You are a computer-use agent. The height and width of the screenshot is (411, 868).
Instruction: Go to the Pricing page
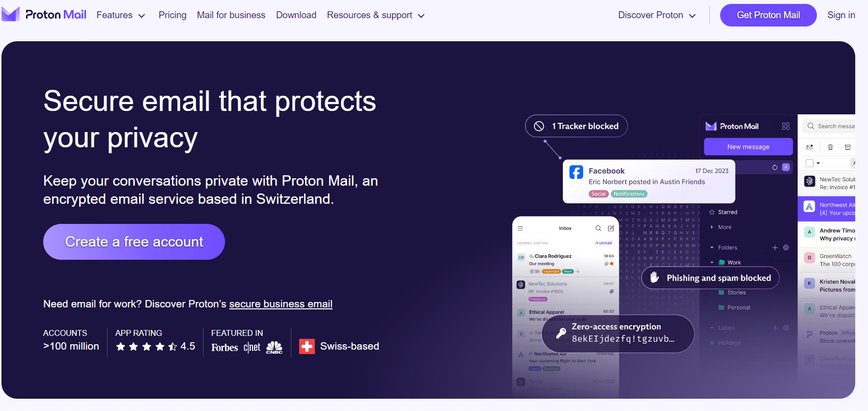coord(172,15)
